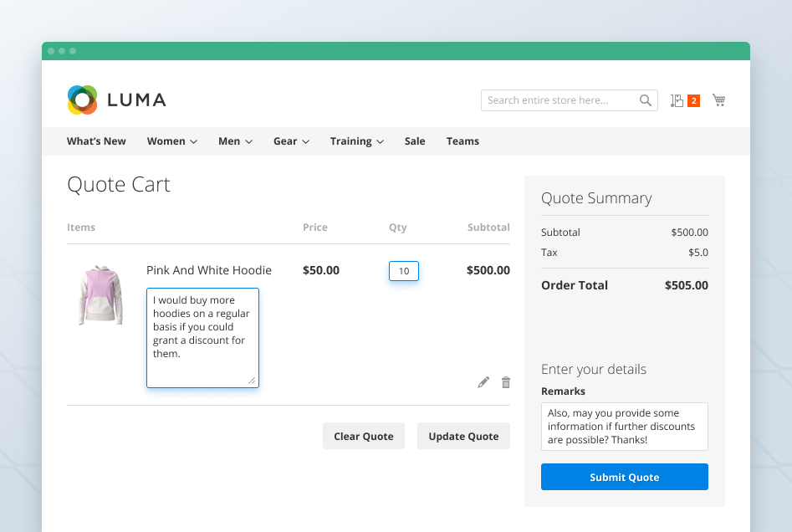Expand the Training menu dropdown

click(356, 141)
